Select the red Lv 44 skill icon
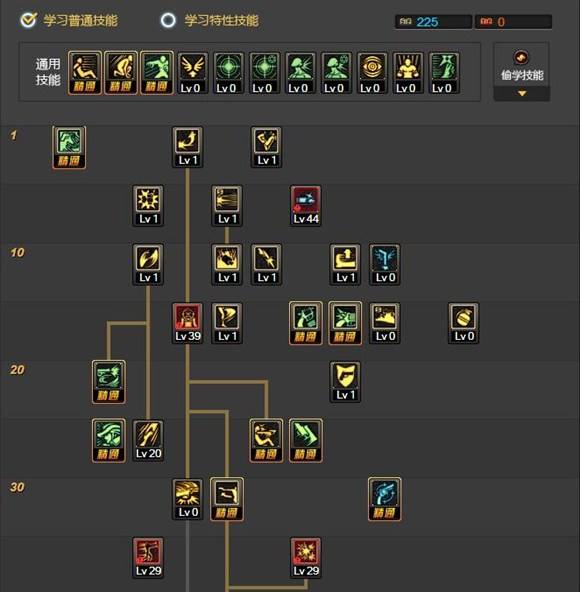Screen dimensions: 580x592 click(305, 206)
